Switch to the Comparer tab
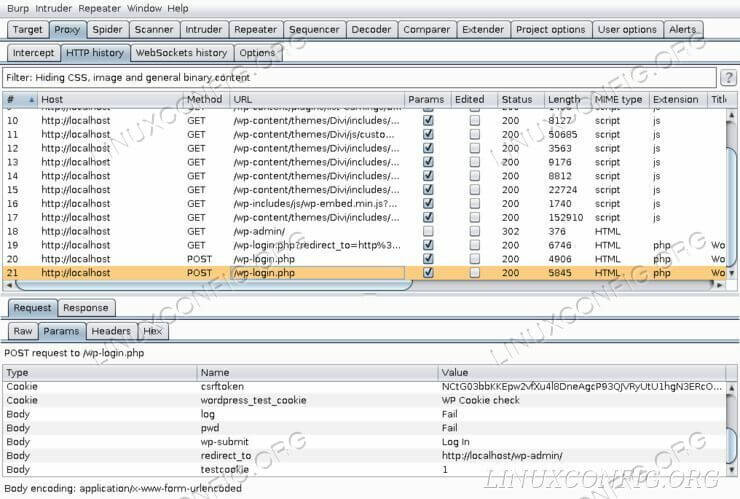This screenshot has width=740, height=499. [x=427, y=29]
